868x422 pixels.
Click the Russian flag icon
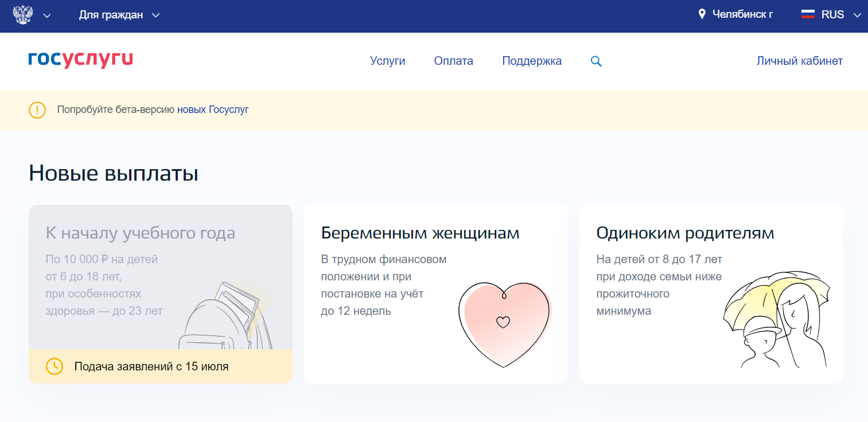808,14
